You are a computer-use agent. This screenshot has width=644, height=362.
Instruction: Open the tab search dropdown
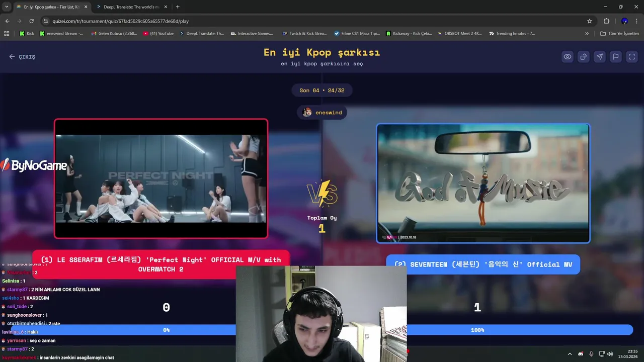[x=7, y=7]
